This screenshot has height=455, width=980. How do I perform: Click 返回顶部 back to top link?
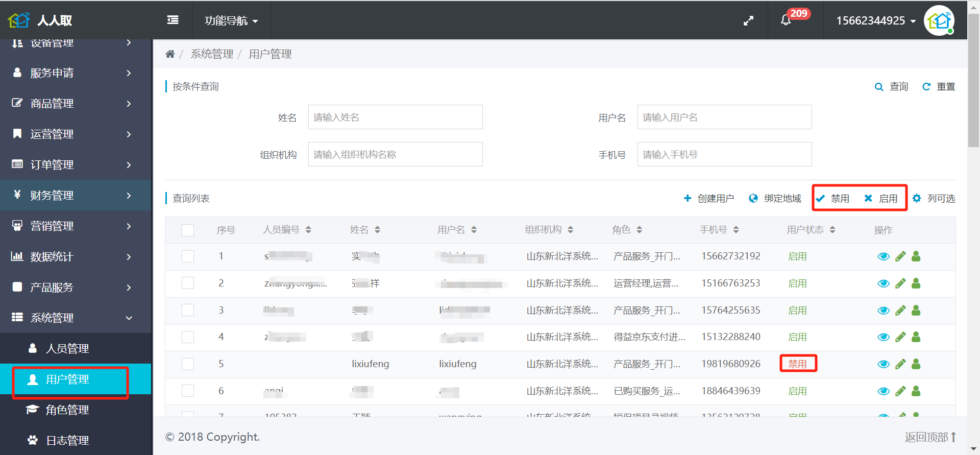(930, 437)
